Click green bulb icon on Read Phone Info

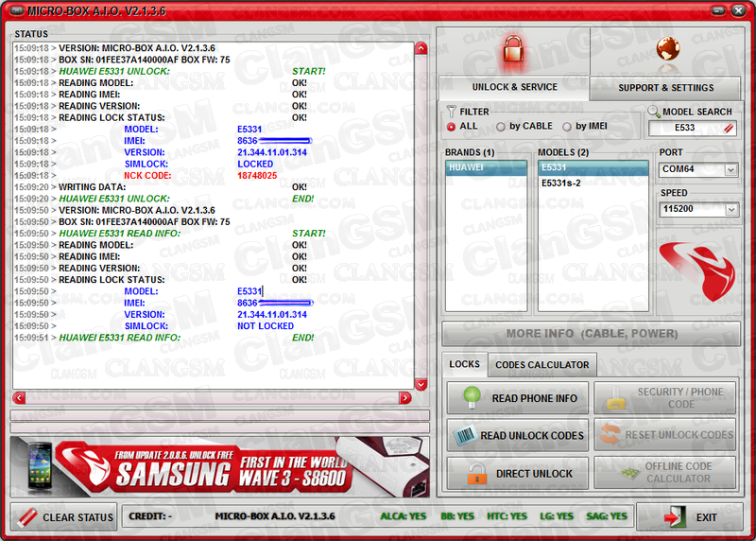tap(472, 397)
